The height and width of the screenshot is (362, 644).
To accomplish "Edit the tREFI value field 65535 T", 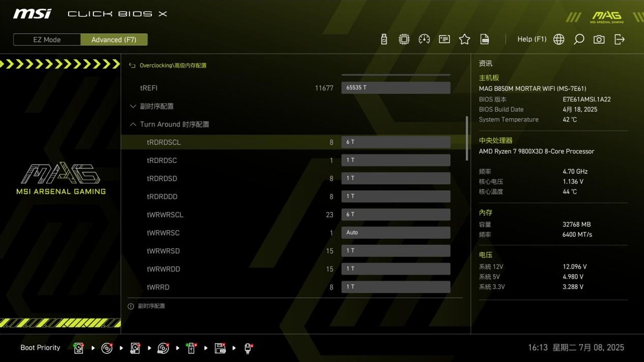I will (396, 88).
